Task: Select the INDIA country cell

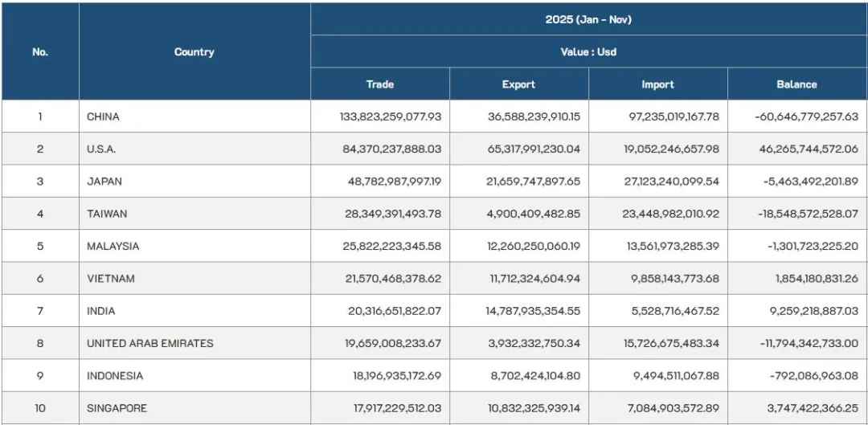Action: click(101, 311)
